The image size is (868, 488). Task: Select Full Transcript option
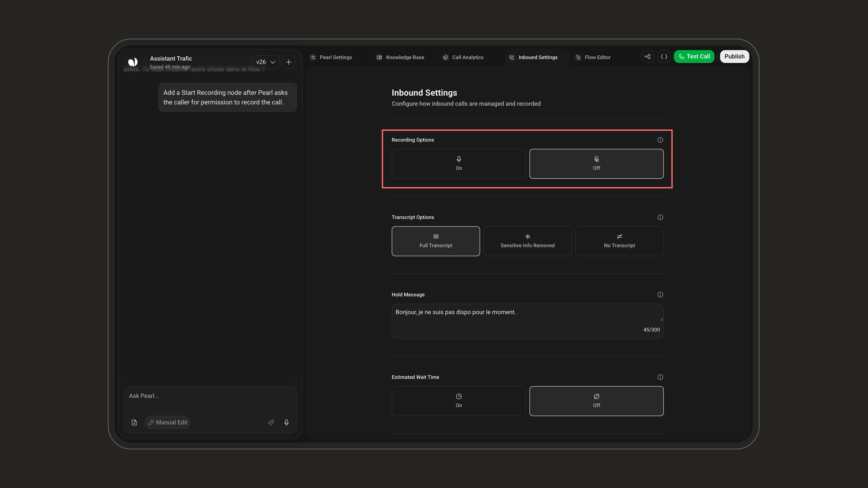(x=436, y=241)
